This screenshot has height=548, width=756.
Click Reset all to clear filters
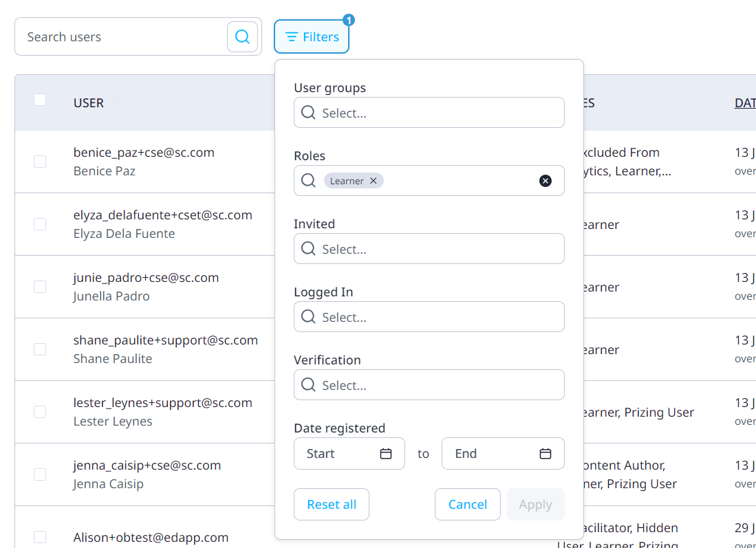332,504
